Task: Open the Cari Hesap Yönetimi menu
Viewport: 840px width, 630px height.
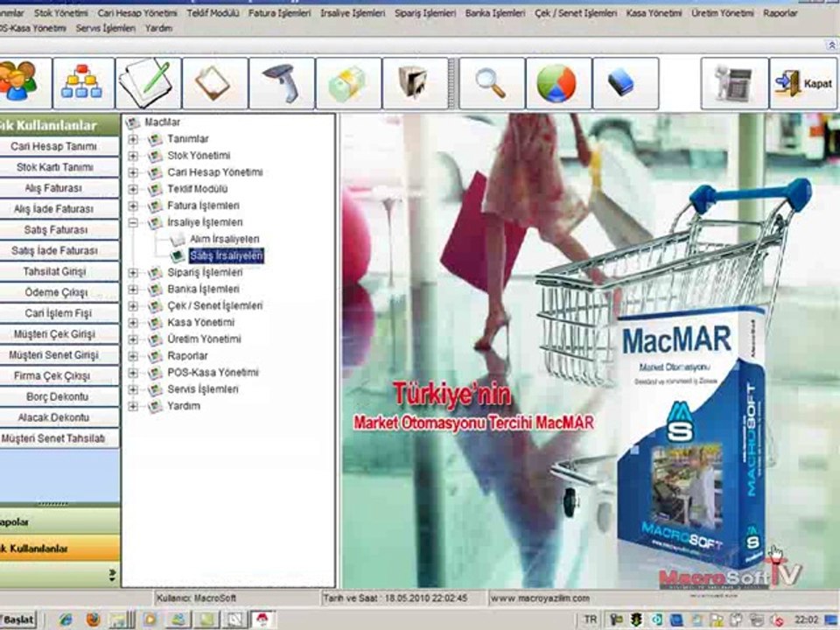Action: (137, 13)
